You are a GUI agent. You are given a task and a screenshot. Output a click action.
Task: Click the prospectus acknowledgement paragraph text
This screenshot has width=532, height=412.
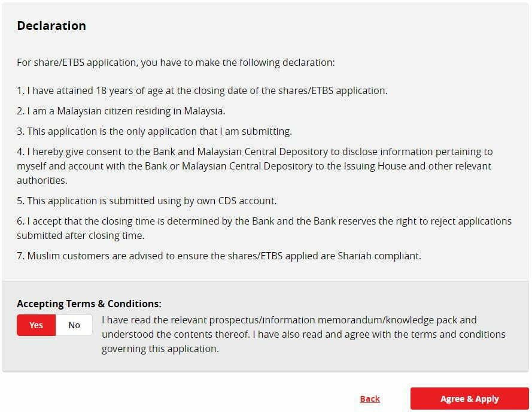pos(303,334)
